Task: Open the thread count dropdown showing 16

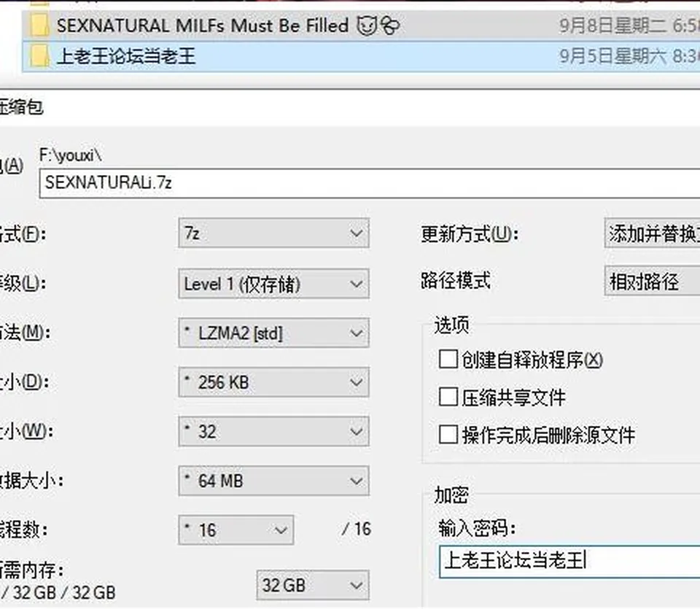Action: tap(236, 530)
